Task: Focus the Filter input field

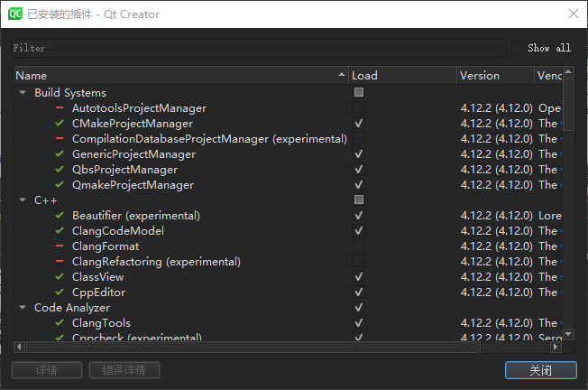Action: point(258,48)
